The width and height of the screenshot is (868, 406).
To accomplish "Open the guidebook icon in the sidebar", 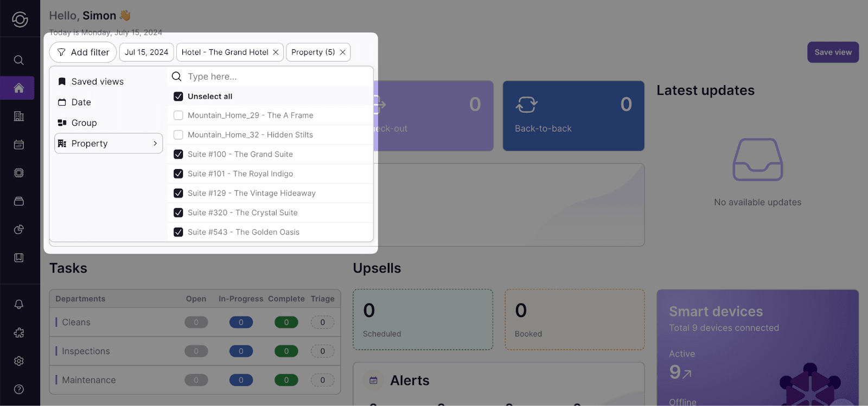I will [19, 257].
